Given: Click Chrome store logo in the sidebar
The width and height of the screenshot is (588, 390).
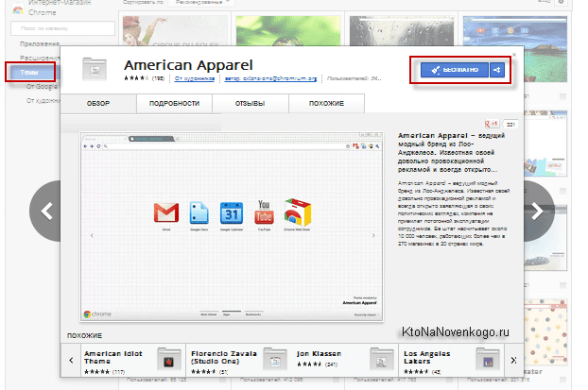Looking at the screenshot, I should click(x=18, y=10).
